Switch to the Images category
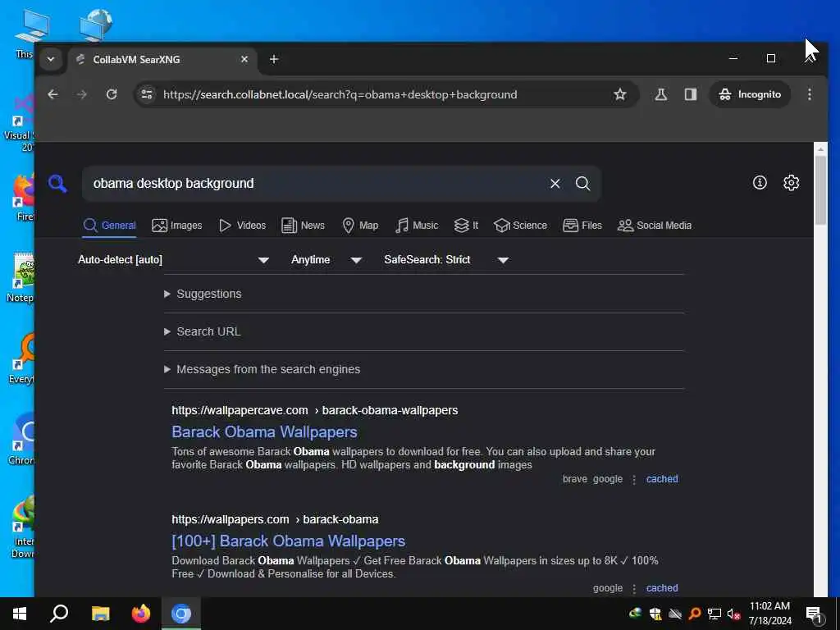Image resolution: width=840 pixels, height=630 pixels. click(177, 226)
